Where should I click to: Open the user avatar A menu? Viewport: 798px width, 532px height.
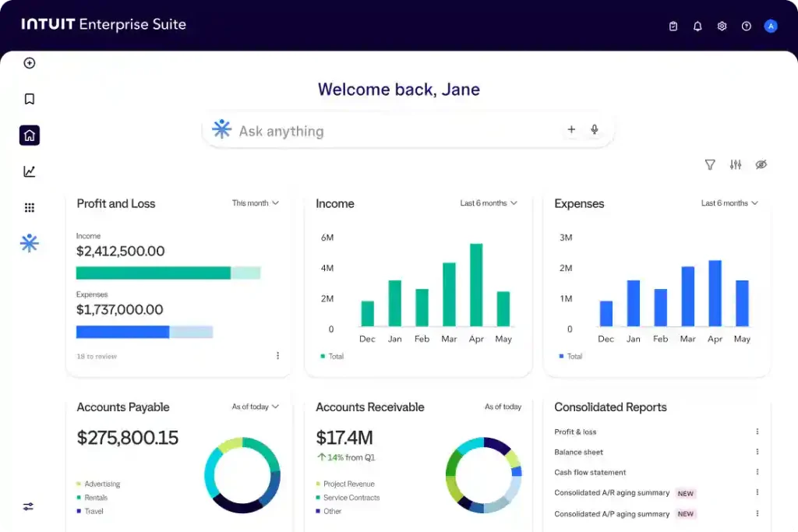click(771, 26)
